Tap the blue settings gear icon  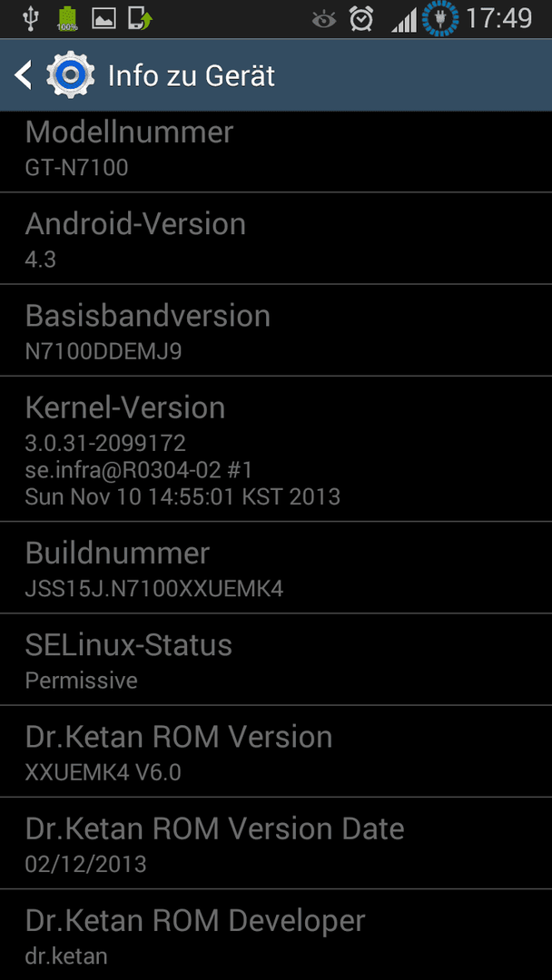tap(71, 75)
